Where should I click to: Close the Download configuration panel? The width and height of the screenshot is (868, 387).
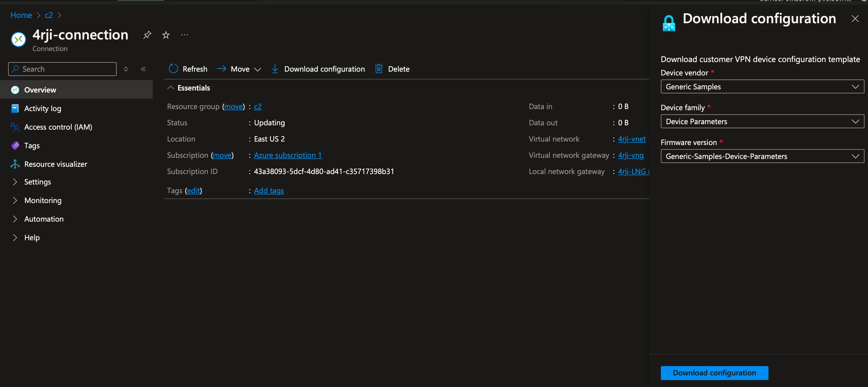pos(855,19)
